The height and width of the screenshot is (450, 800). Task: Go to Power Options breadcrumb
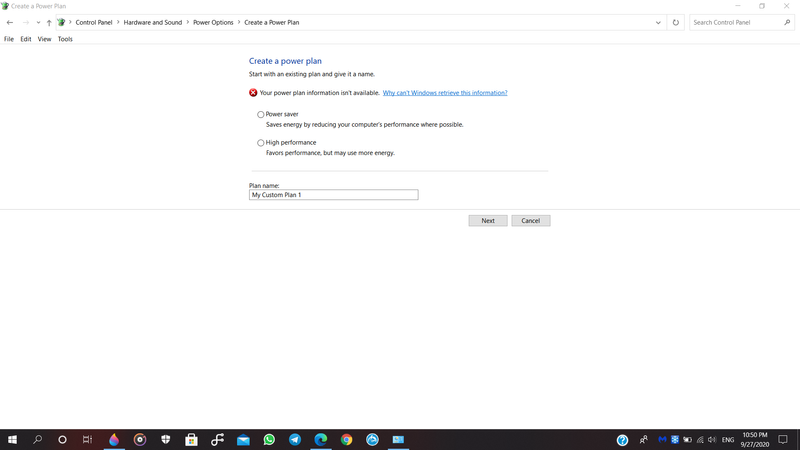pos(213,22)
